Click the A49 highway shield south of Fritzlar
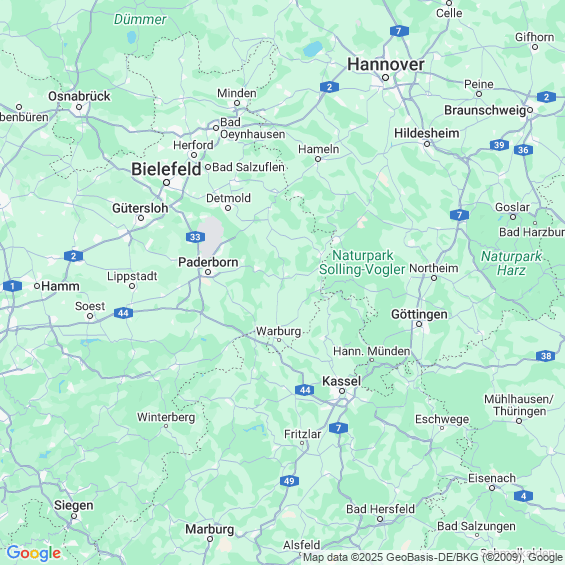Screen dimensions: 565x565 coord(289,481)
